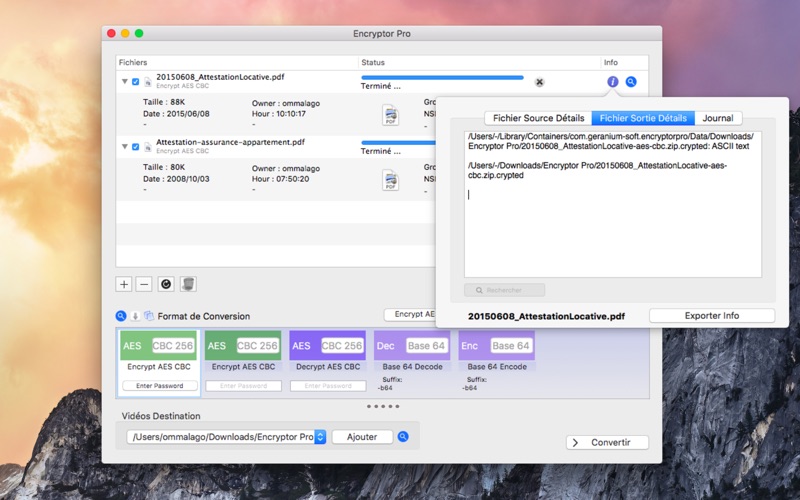Image resolution: width=800 pixels, height=500 pixels.
Task: Click the Info column header
Action: tap(624, 62)
